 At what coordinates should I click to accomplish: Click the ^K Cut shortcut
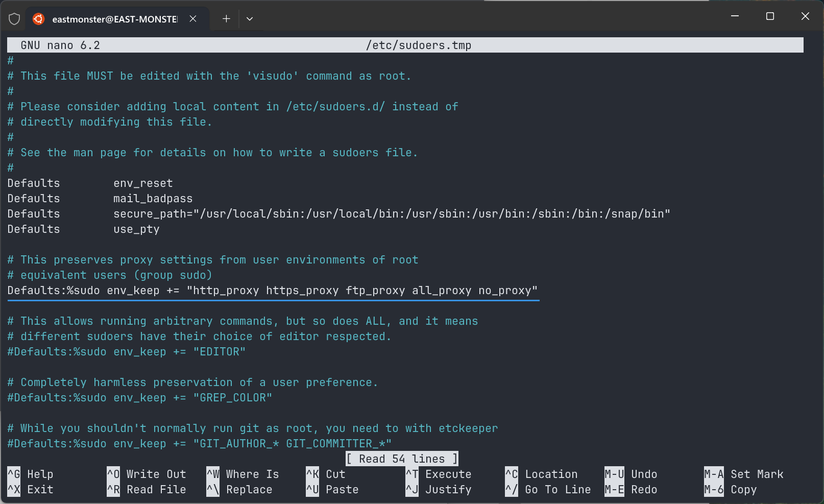coord(326,474)
